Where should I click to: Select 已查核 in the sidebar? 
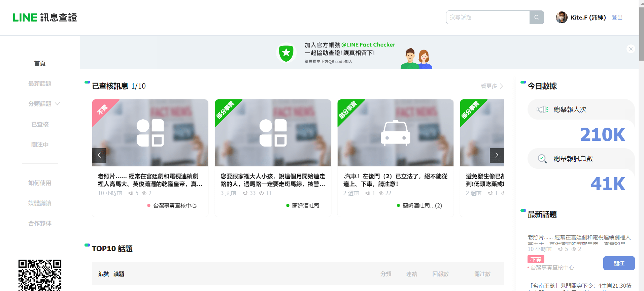click(x=40, y=124)
